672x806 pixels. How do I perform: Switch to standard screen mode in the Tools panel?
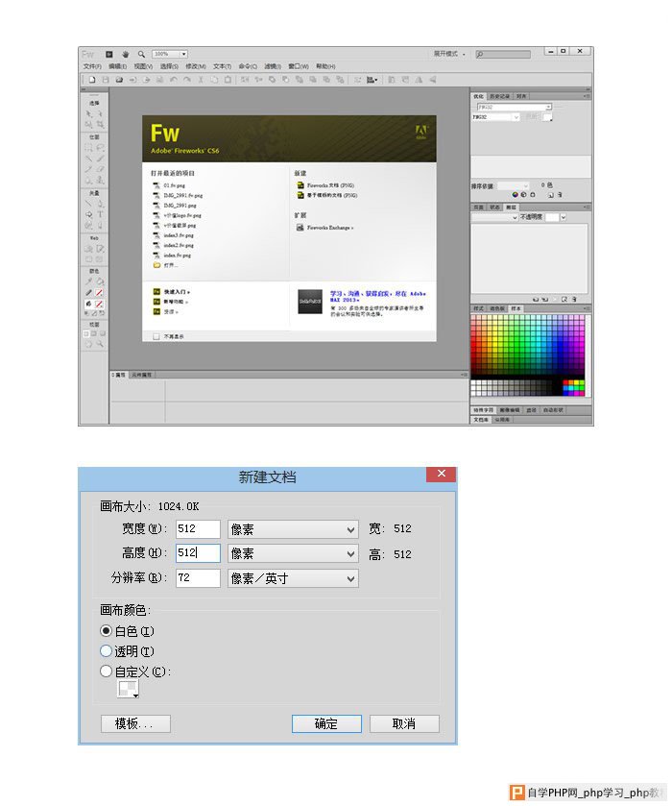86,333
